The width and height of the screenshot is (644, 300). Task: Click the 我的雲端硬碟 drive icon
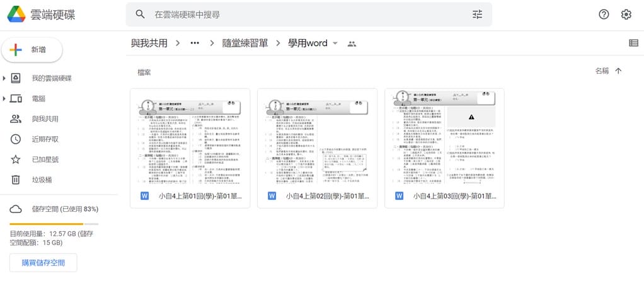(x=16, y=78)
